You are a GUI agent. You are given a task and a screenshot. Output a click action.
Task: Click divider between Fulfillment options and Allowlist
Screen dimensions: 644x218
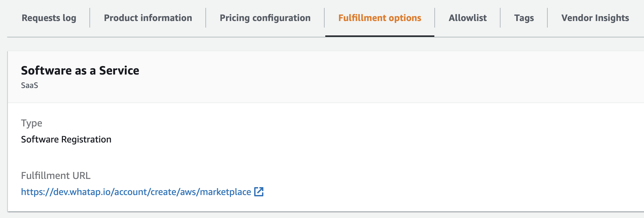tap(435, 18)
